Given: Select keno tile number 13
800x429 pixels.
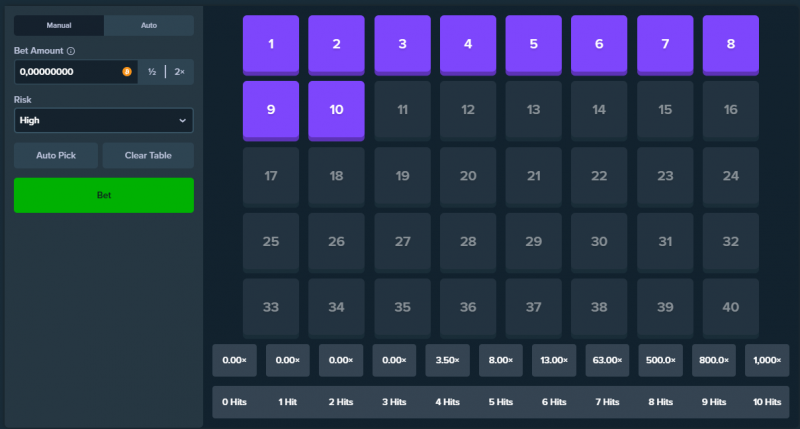Looking at the screenshot, I should pyautogui.click(x=534, y=111).
